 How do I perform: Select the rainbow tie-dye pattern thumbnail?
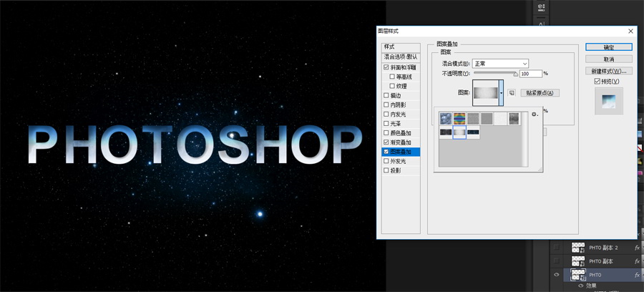459,119
